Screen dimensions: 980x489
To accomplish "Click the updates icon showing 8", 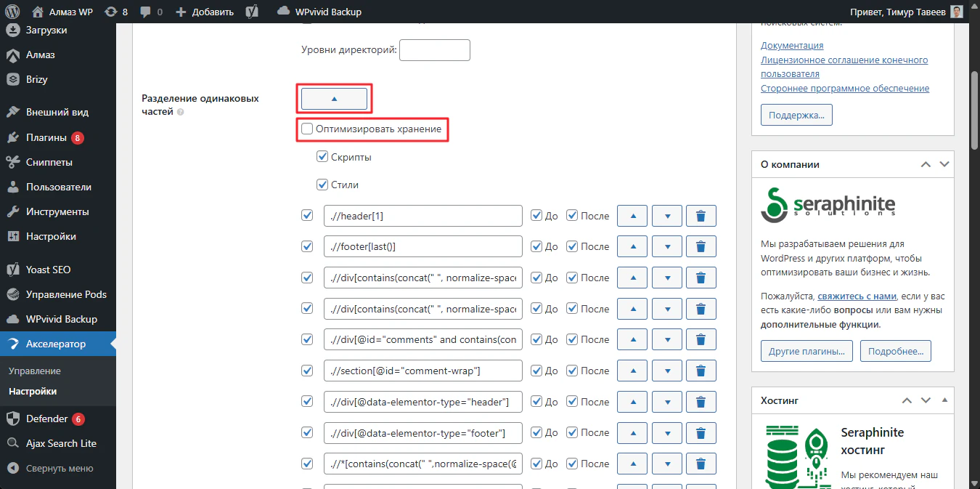I will coord(116,12).
